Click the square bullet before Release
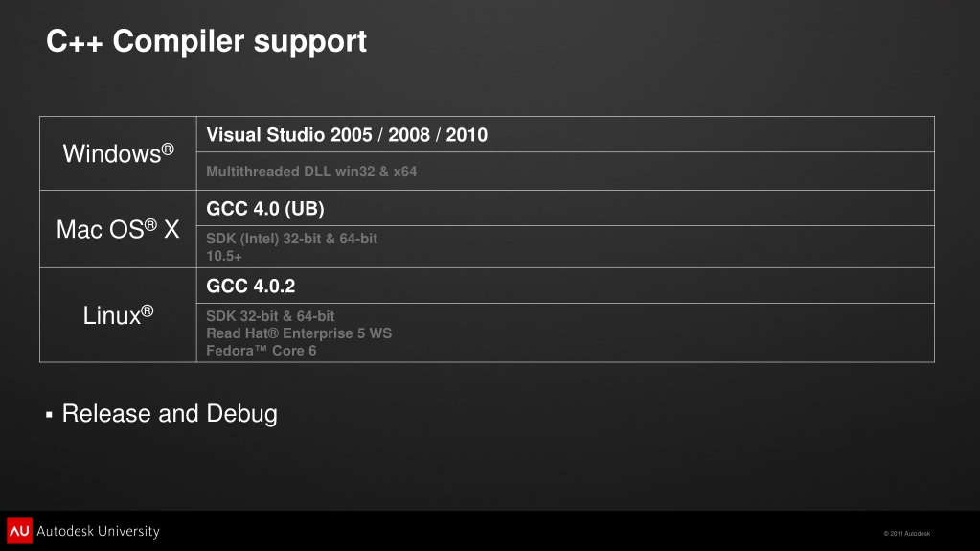This screenshot has height=551, width=980. [x=50, y=415]
